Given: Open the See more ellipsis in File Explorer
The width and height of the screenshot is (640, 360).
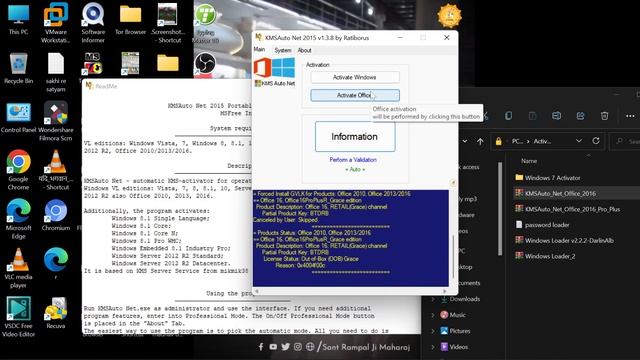Looking at the screenshot, I should point(630,116).
